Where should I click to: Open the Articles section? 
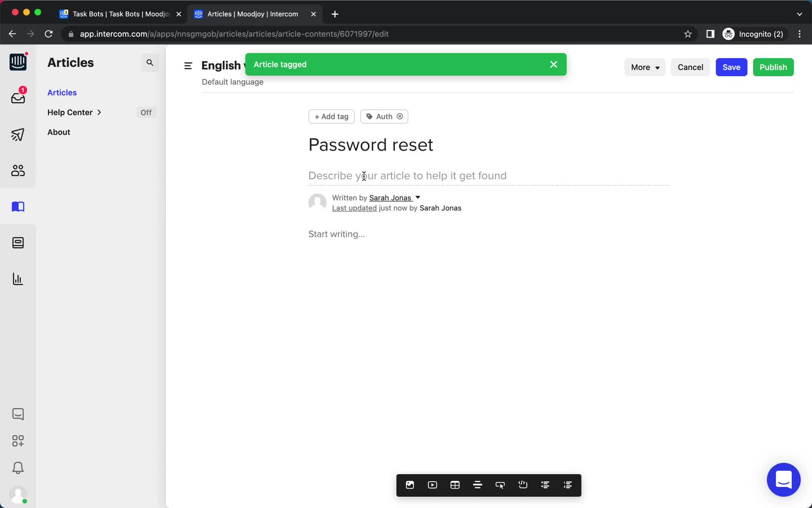(62, 92)
